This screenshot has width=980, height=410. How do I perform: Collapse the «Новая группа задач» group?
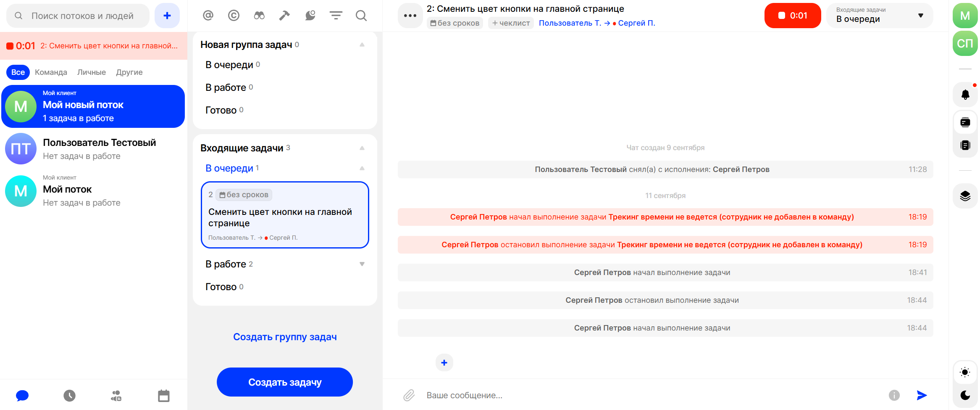click(362, 45)
